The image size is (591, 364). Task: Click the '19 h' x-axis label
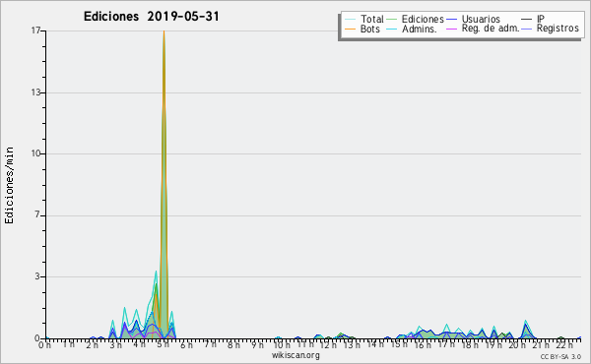(493, 344)
